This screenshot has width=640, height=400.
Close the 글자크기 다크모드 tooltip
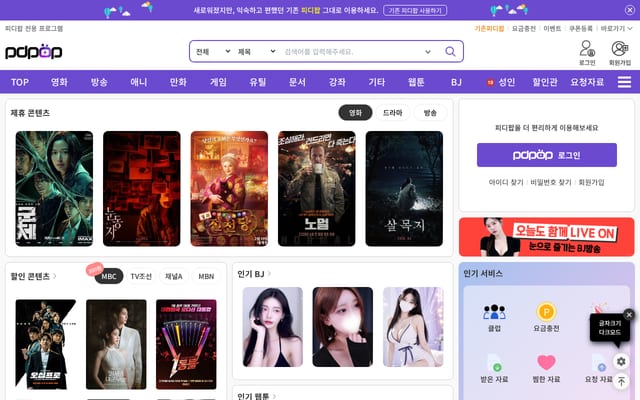(x=629, y=314)
